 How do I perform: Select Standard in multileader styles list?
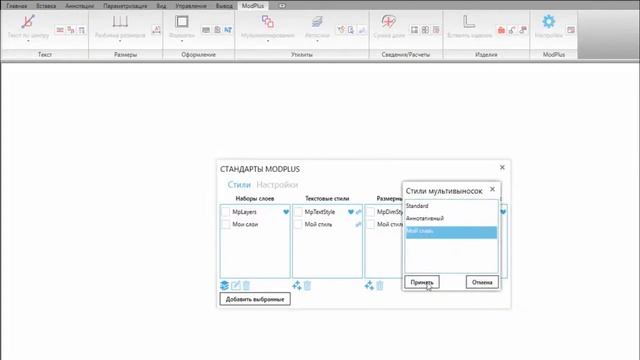[x=451, y=206]
